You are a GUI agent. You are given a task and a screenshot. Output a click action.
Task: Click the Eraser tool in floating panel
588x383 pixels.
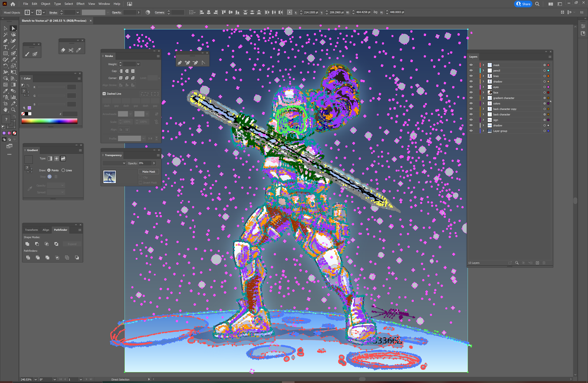pyautogui.click(x=63, y=50)
